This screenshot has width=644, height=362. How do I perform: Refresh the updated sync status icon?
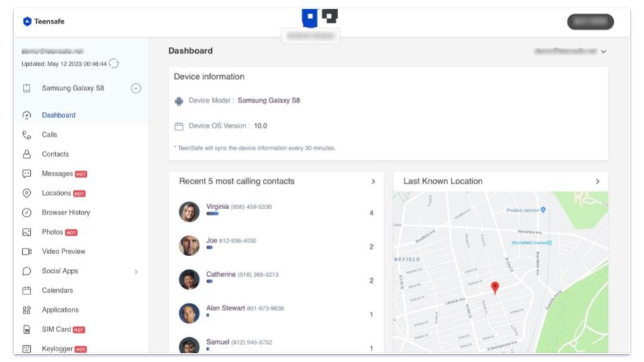114,64
